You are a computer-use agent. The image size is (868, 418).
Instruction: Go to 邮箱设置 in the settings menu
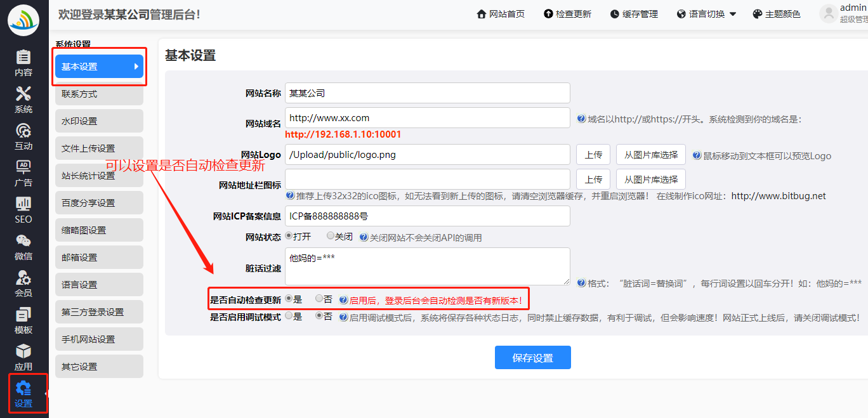coord(99,258)
